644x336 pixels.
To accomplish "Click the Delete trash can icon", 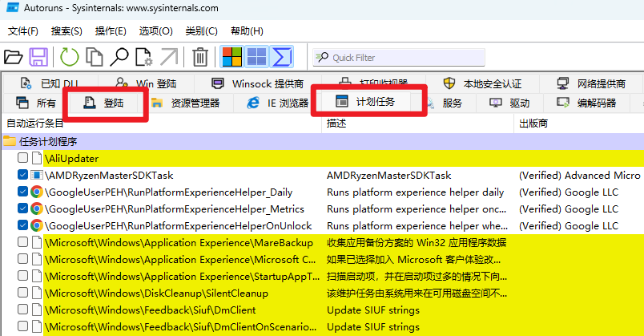I will click(200, 57).
